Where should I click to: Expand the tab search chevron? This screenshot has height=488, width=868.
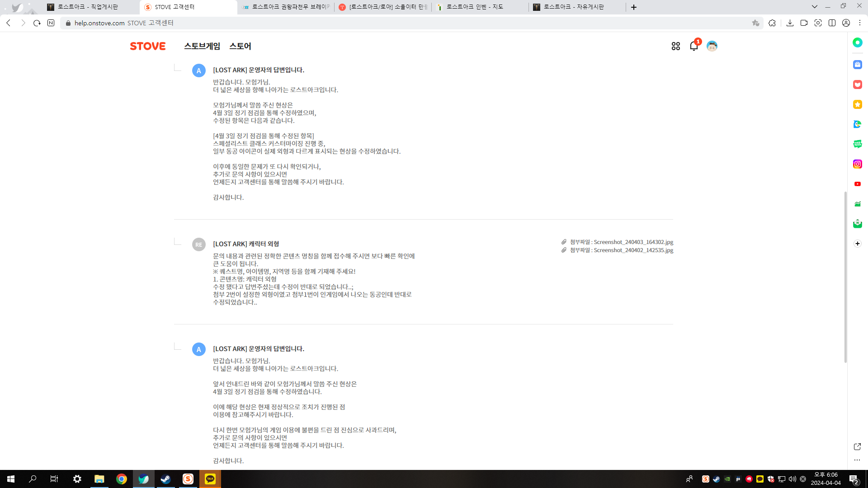tap(814, 7)
